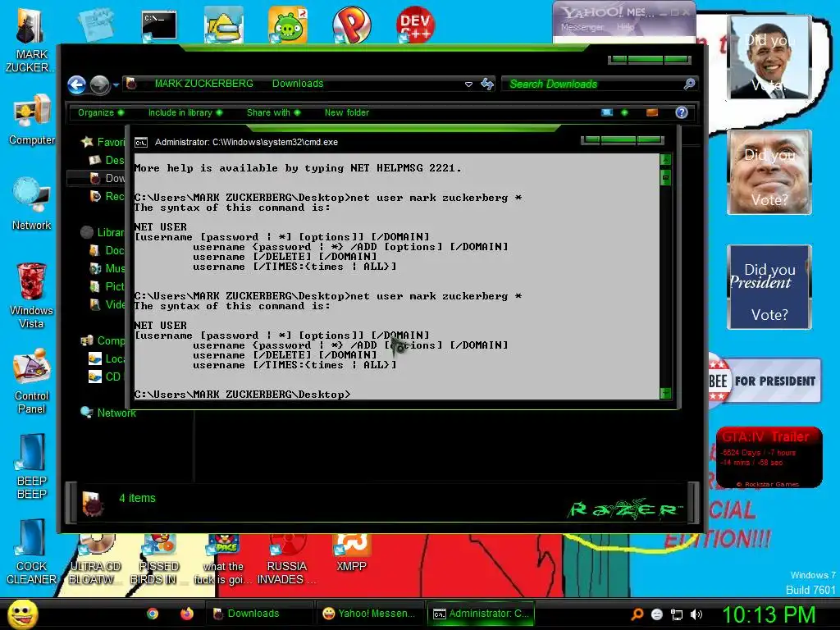Image resolution: width=840 pixels, height=630 pixels.
Task: Open the red P ball desktop shortcut
Action: click(351, 25)
